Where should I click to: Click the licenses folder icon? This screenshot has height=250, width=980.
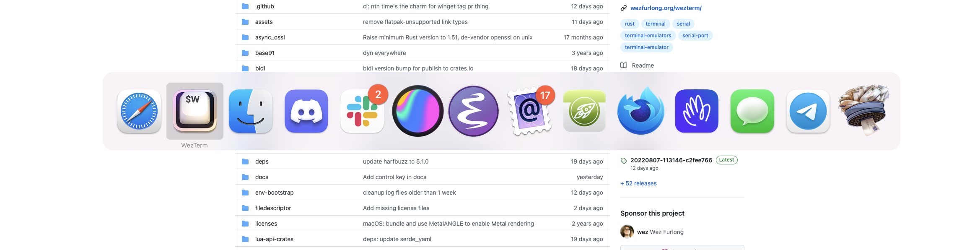245,224
